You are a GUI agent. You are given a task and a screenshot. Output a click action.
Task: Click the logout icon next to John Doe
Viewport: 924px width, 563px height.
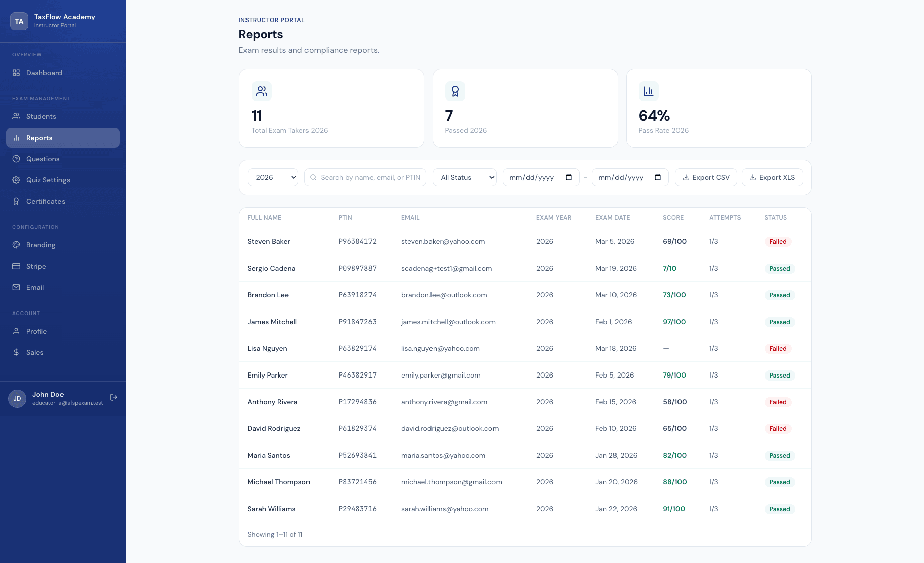(114, 397)
